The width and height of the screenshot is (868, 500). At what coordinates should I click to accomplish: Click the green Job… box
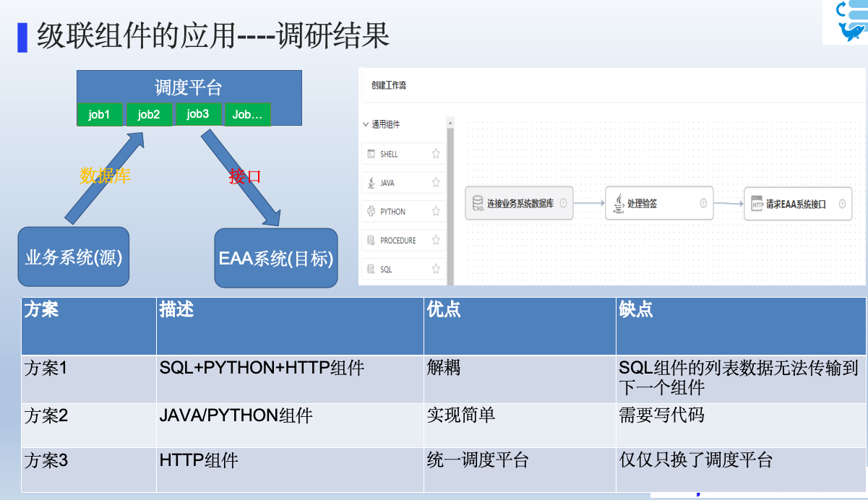coord(248,114)
